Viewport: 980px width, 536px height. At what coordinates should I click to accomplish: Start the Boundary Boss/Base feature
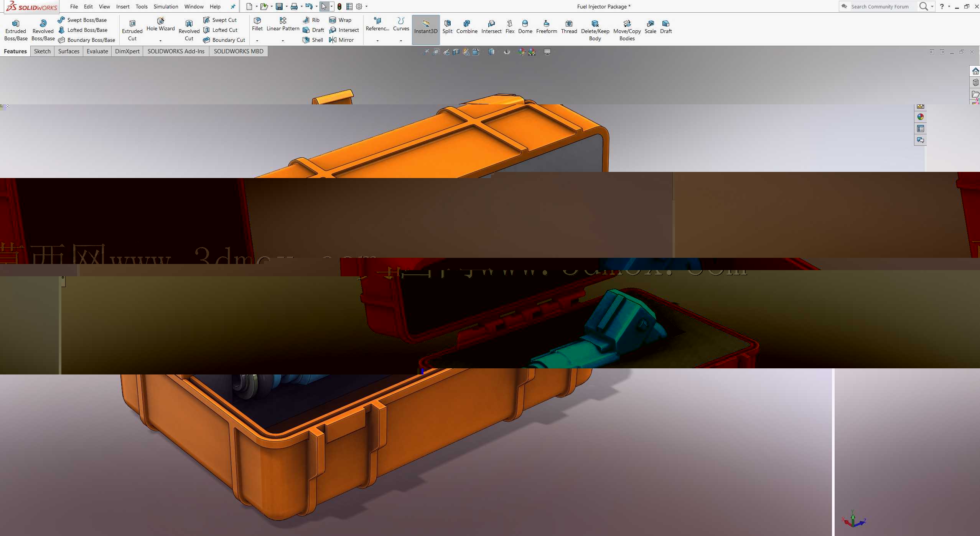point(86,40)
